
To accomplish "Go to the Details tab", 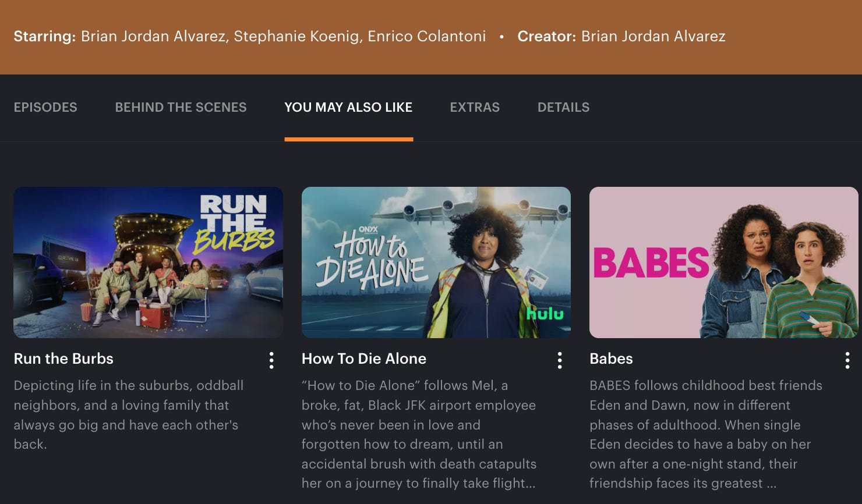I will click(x=563, y=107).
